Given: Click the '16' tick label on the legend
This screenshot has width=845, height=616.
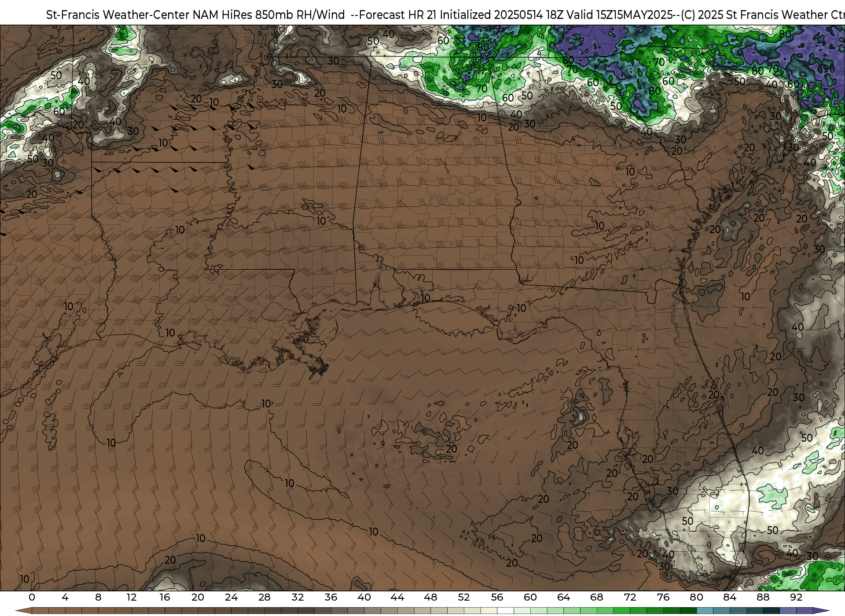Looking at the screenshot, I should point(165,597).
